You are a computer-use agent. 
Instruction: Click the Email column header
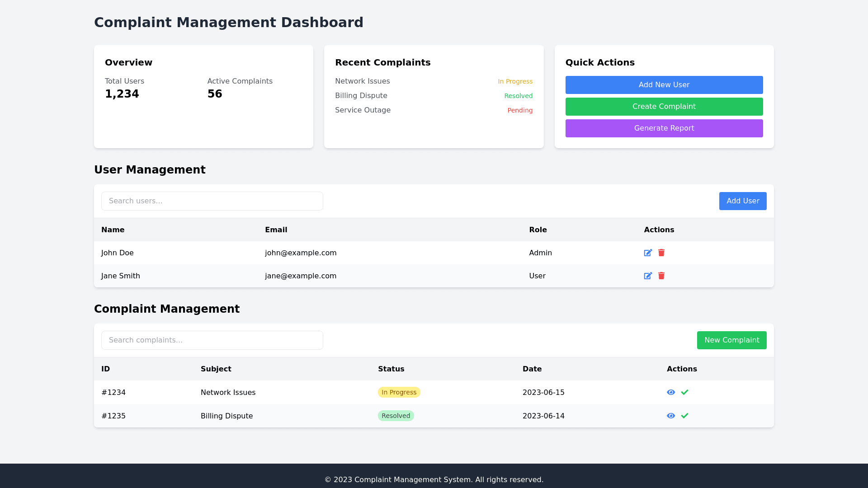[276, 230]
